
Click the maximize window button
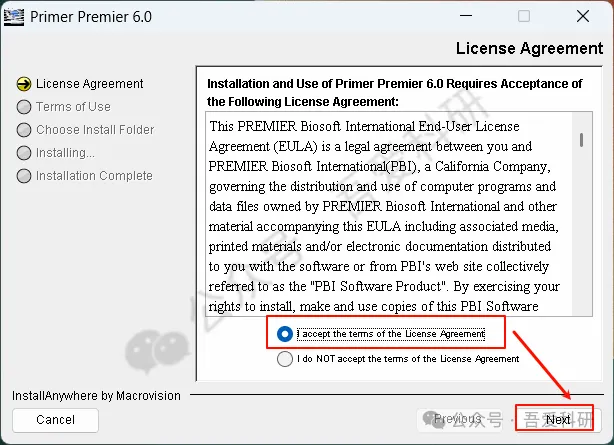pyautogui.click(x=524, y=16)
